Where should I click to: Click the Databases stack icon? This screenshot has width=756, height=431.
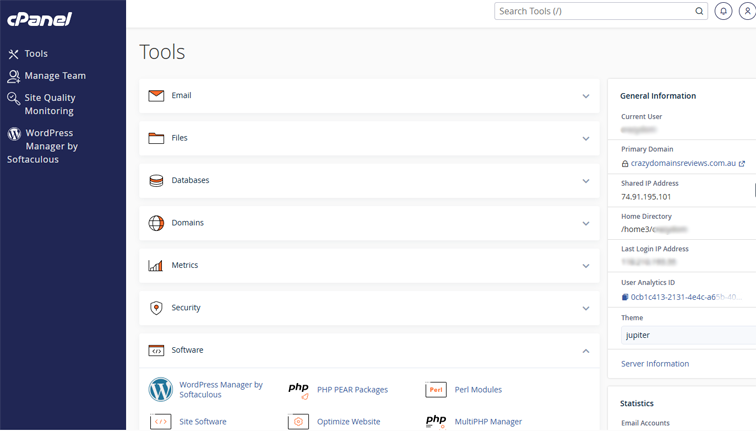click(156, 180)
